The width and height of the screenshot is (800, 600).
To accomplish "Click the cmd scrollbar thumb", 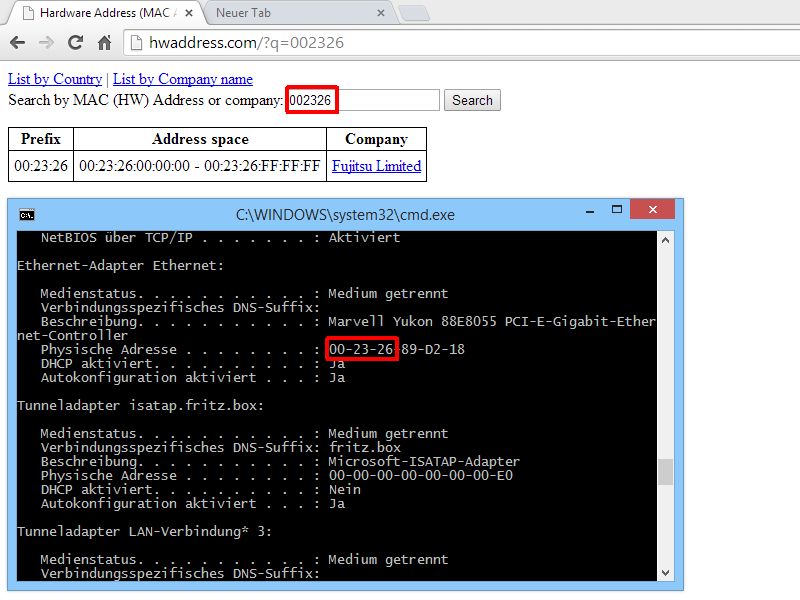I will coord(665,472).
